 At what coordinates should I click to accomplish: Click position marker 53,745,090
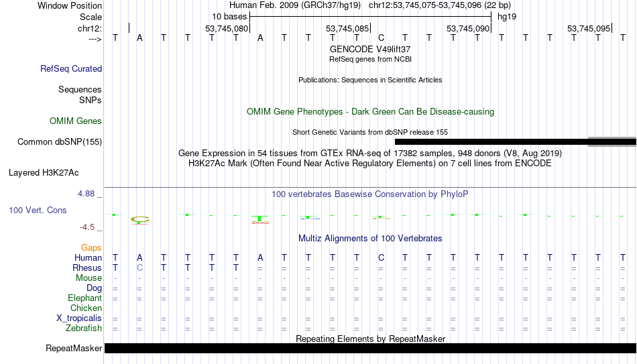468,28
